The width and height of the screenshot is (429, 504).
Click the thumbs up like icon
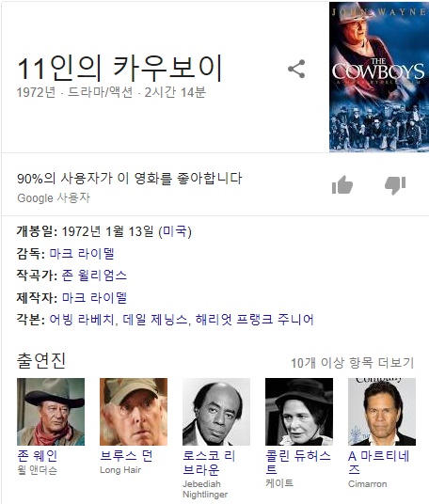click(342, 185)
